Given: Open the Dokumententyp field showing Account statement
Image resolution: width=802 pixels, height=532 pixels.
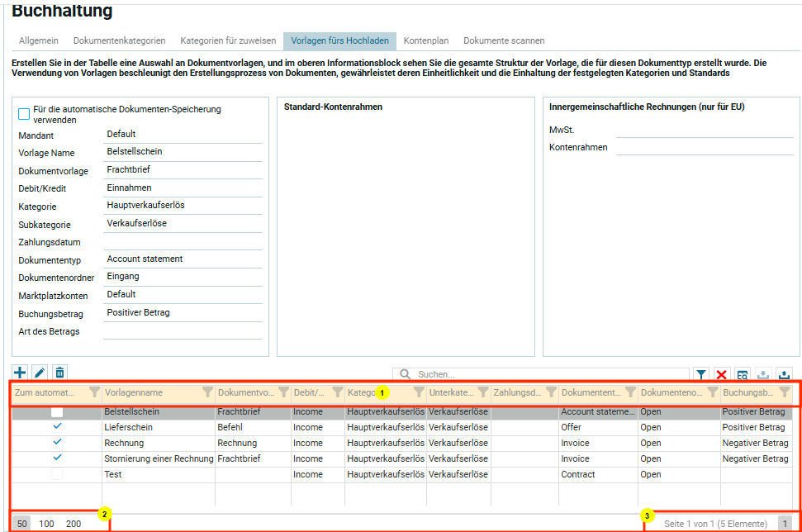Looking at the screenshot, I should point(183,259).
